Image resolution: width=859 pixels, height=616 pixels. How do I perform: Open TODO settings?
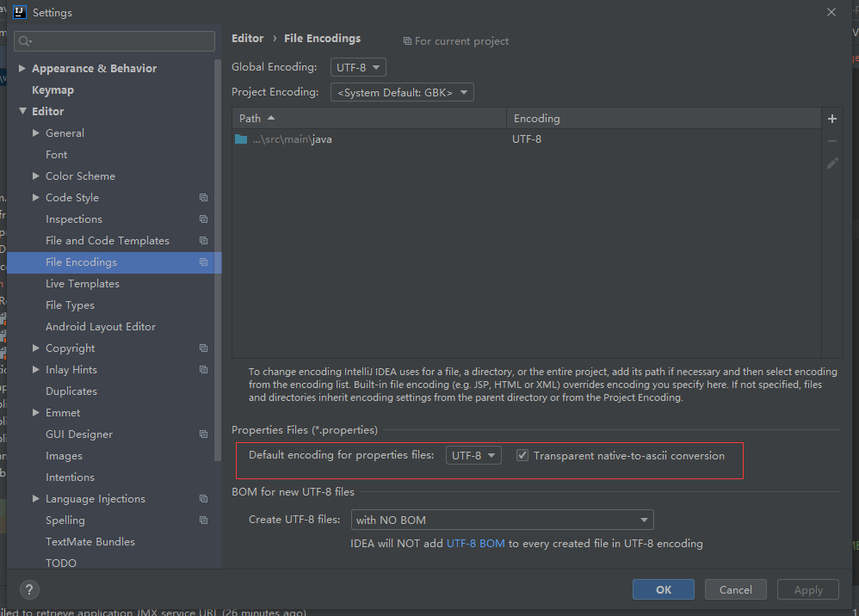click(61, 563)
